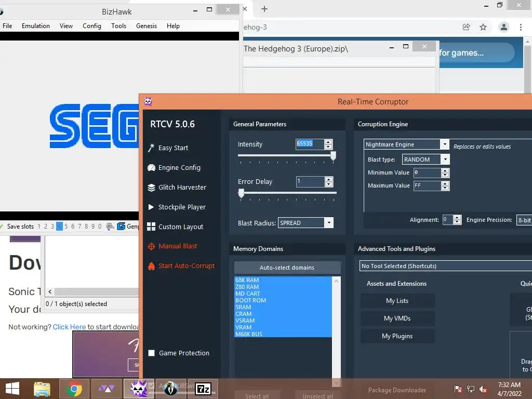This screenshot has width=532, height=399.
Task: Open BizHawk Genesis menu
Action: tap(147, 26)
